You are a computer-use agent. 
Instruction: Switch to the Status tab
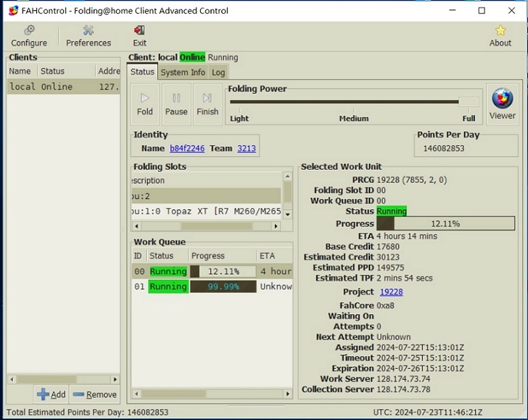point(142,71)
